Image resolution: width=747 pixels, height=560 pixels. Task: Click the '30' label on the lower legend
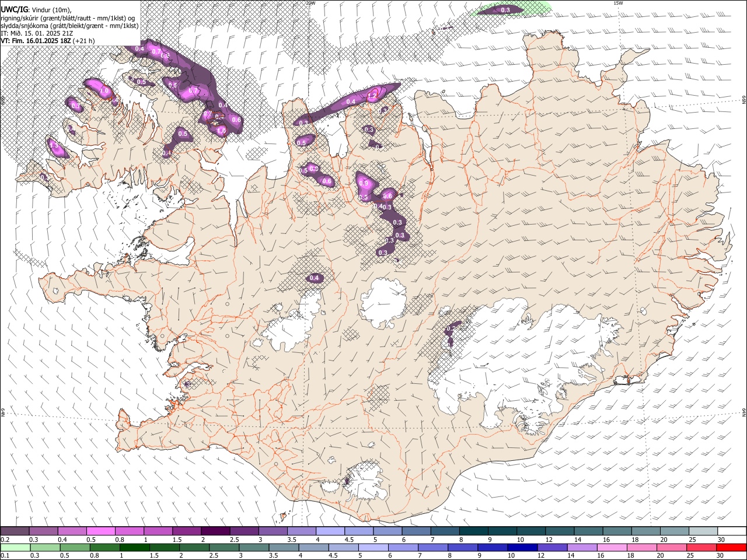[x=720, y=556]
